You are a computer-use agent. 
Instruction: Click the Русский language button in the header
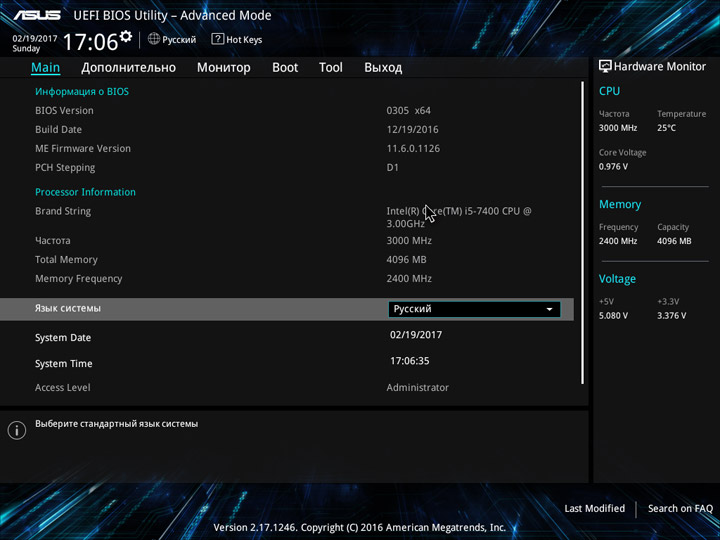coord(172,39)
